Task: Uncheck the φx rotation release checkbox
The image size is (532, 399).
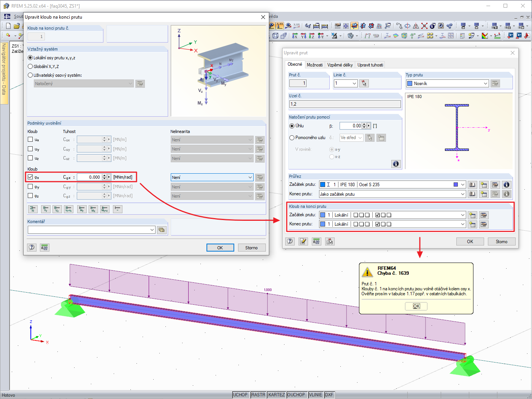Action: [30, 177]
